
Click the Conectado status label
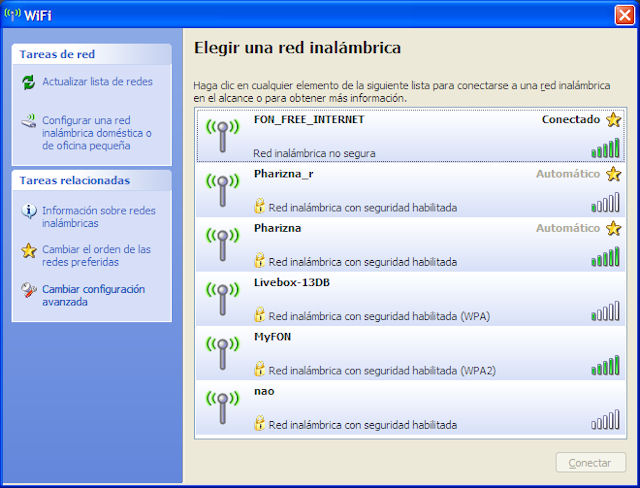571,120
